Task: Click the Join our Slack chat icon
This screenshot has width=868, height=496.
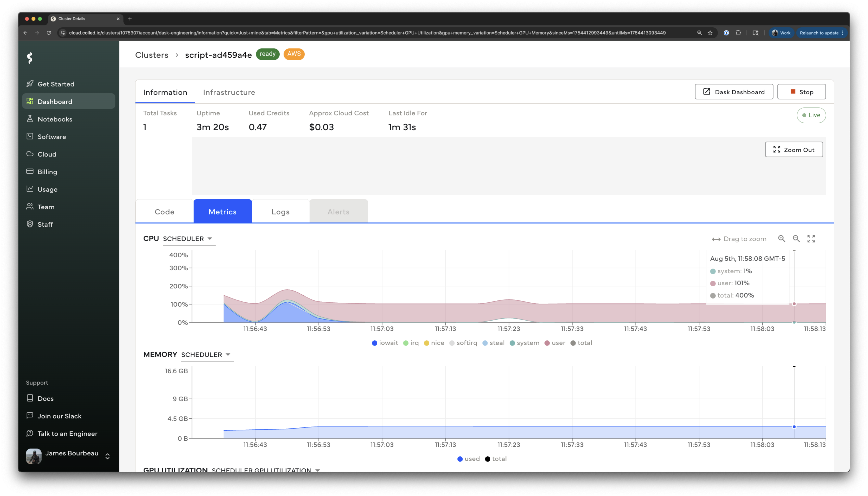Action: [x=30, y=416]
